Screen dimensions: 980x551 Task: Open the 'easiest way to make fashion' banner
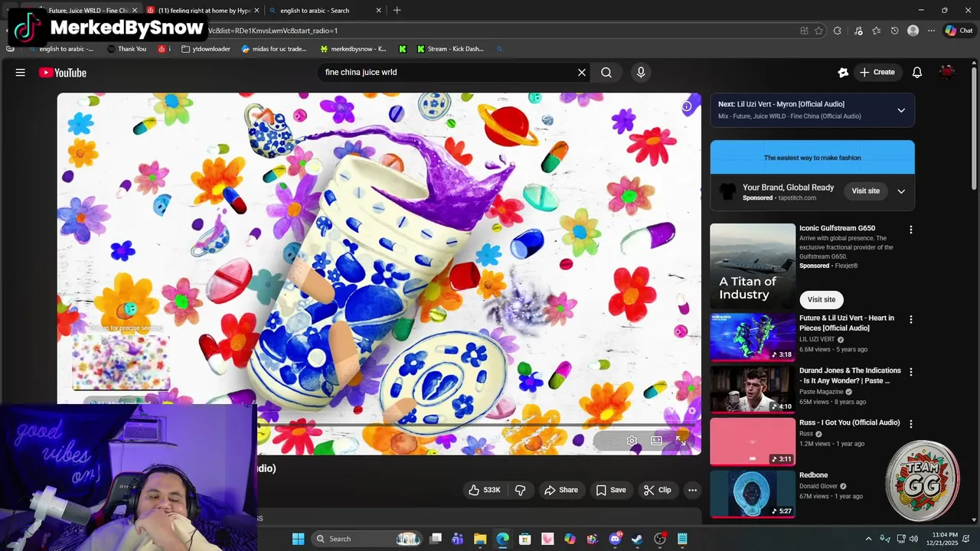point(812,158)
